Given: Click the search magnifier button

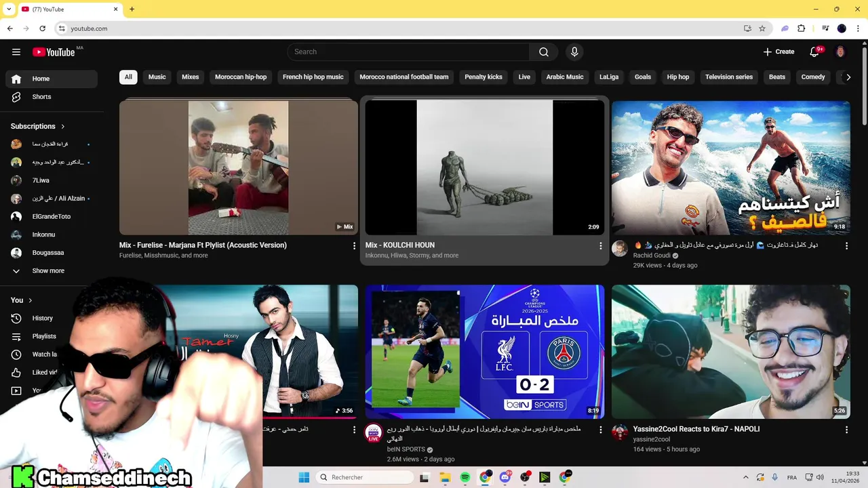Looking at the screenshot, I should point(544,52).
